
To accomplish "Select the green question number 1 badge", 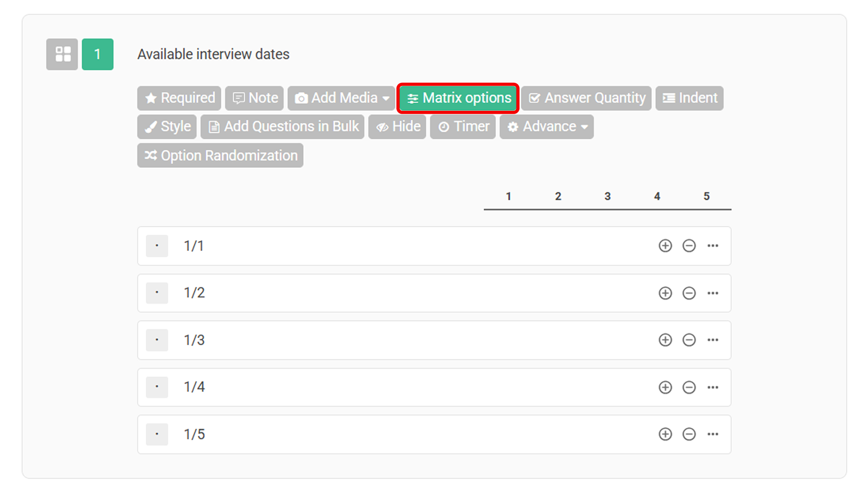I will tap(97, 54).
